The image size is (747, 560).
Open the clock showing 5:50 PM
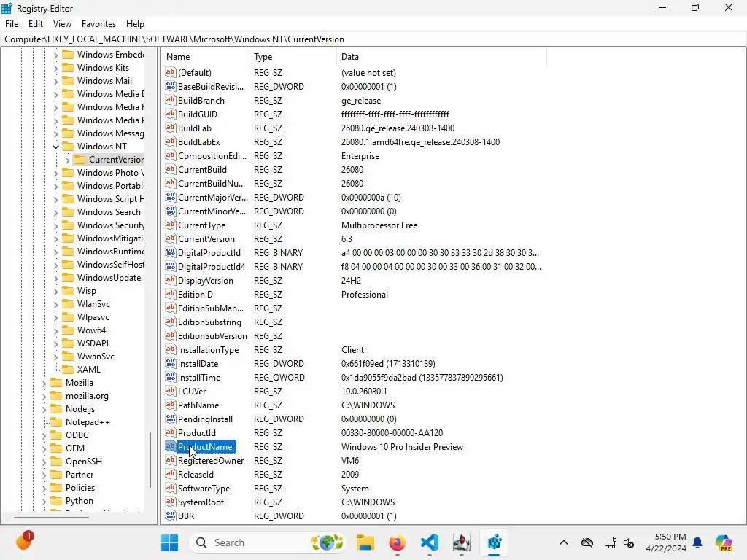click(666, 542)
